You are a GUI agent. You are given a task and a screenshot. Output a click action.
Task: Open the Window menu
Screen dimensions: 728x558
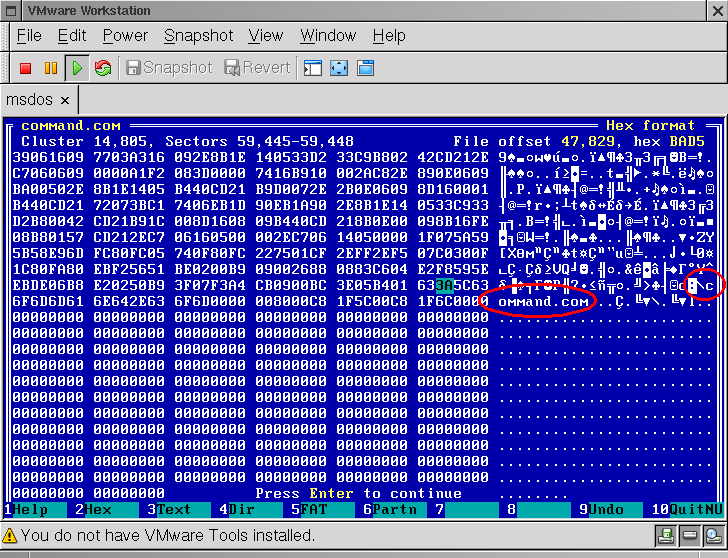pos(328,36)
